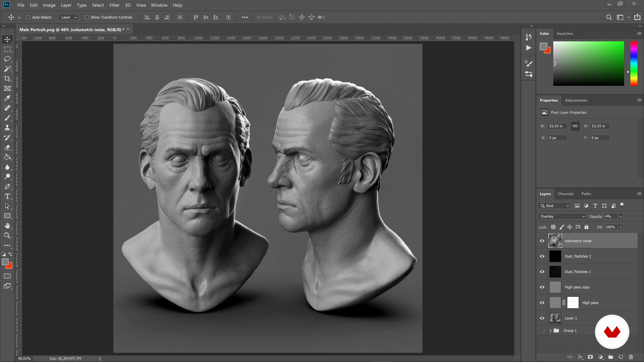The width and height of the screenshot is (644, 362).
Task: Select the Eraser tool
Action: click(x=7, y=147)
